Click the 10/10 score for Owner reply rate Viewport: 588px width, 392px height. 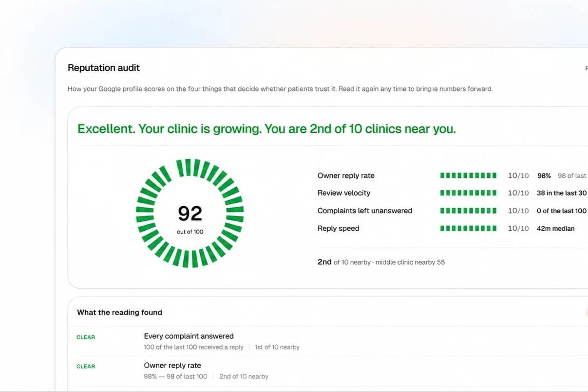(518, 176)
